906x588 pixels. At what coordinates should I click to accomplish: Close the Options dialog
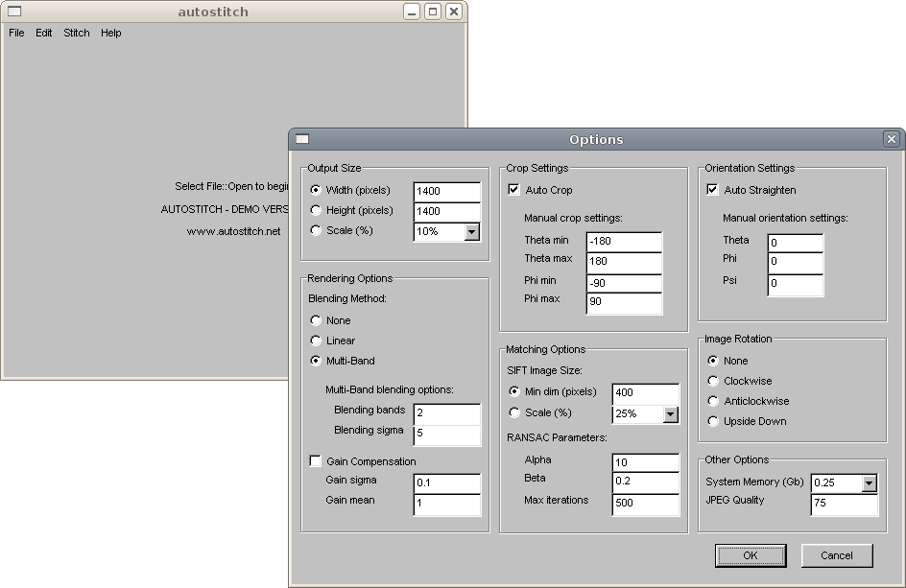pos(892,139)
